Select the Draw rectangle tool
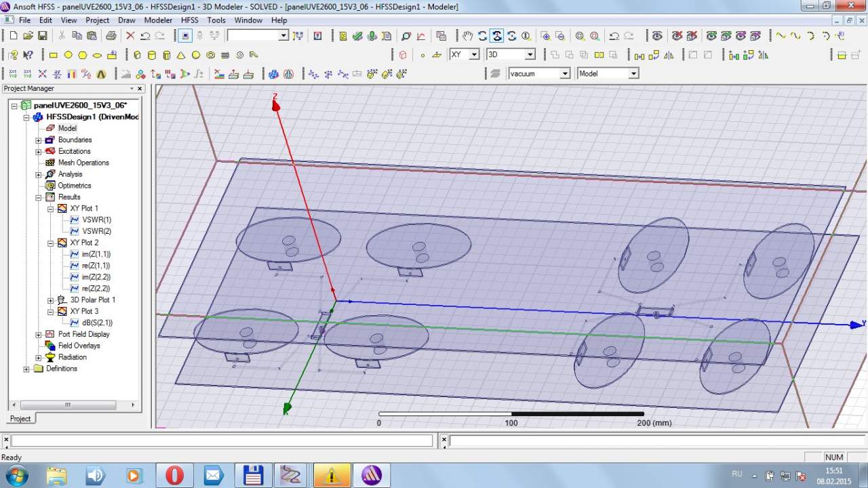 pos(54,55)
